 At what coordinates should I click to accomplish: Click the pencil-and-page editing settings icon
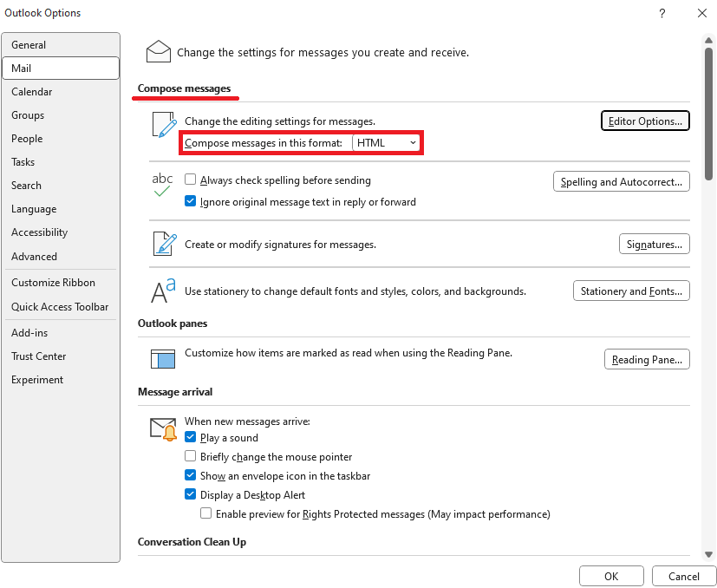[x=164, y=125]
